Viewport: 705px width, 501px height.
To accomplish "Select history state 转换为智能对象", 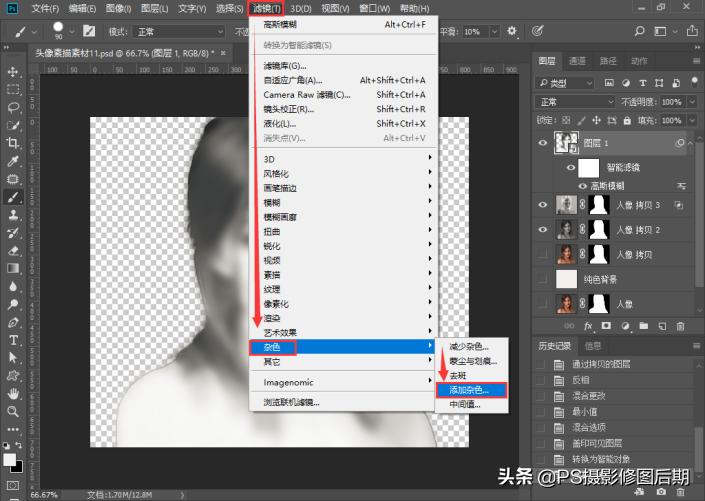I will (x=601, y=459).
